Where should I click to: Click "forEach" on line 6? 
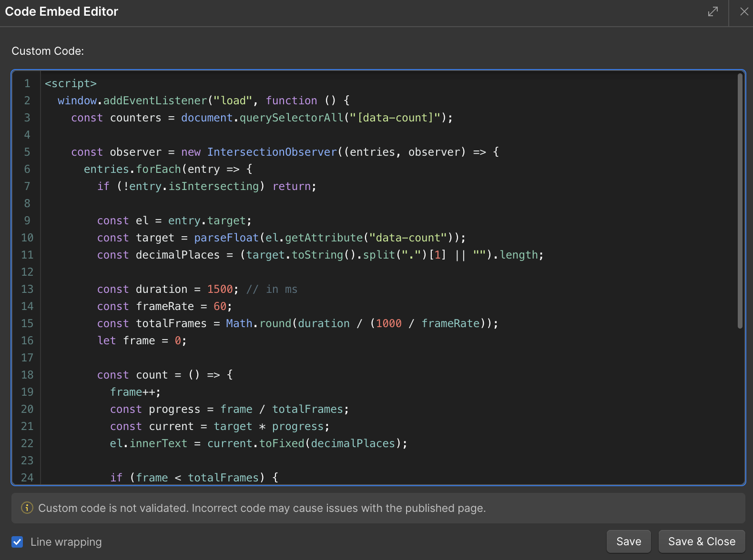158,169
